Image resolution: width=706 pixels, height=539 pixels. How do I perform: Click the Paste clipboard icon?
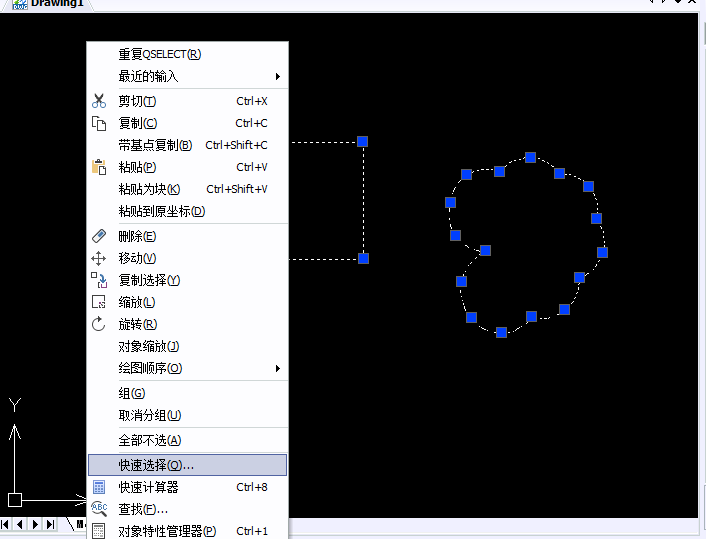[x=99, y=167]
